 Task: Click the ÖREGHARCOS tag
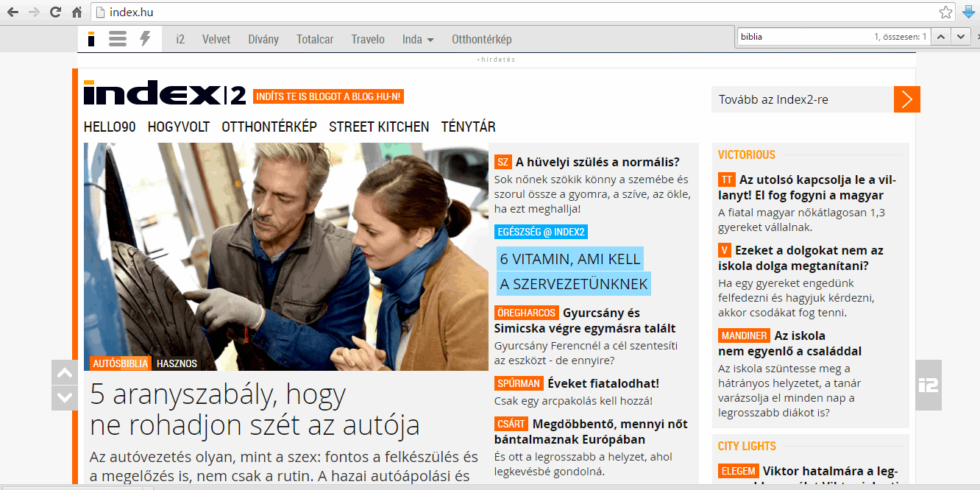coord(526,313)
